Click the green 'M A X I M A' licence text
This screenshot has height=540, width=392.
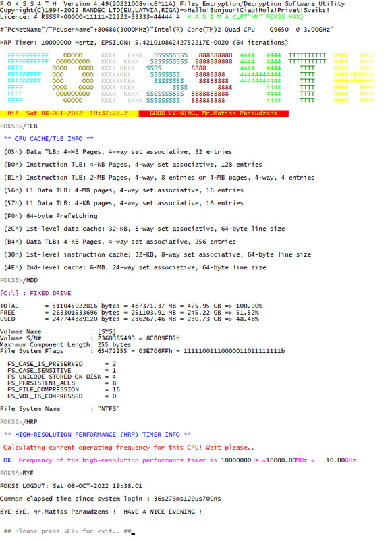(x=245, y=16)
